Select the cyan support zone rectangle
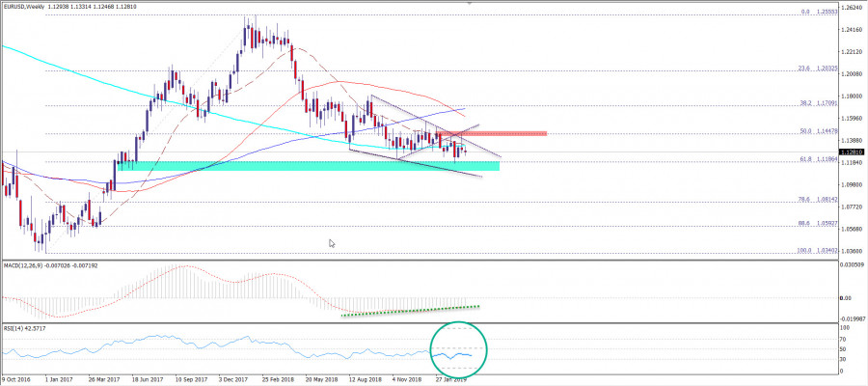Image resolution: width=868 pixels, height=386 pixels. tap(309, 166)
